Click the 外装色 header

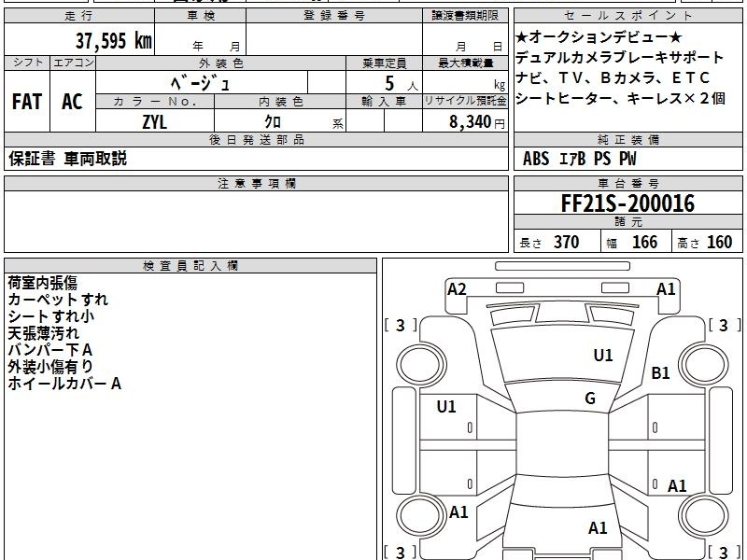coord(221,63)
